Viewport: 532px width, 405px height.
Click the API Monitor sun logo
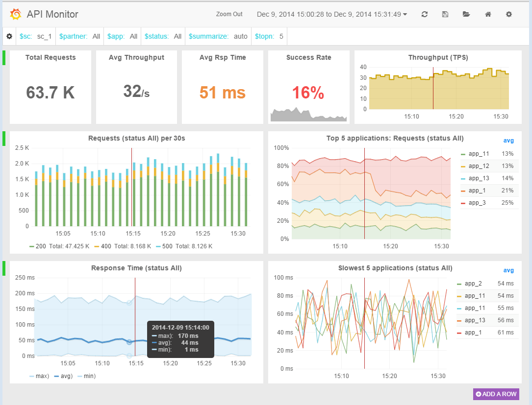16,14
